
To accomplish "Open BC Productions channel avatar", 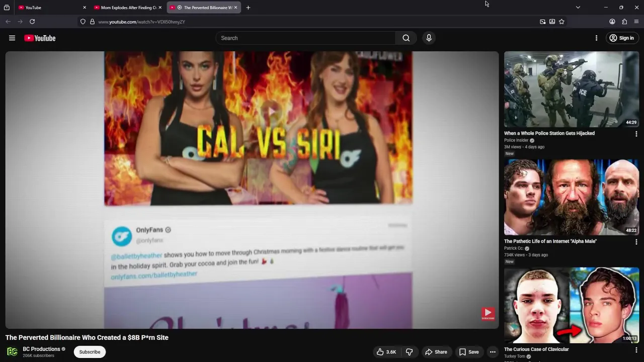I will pos(12,352).
